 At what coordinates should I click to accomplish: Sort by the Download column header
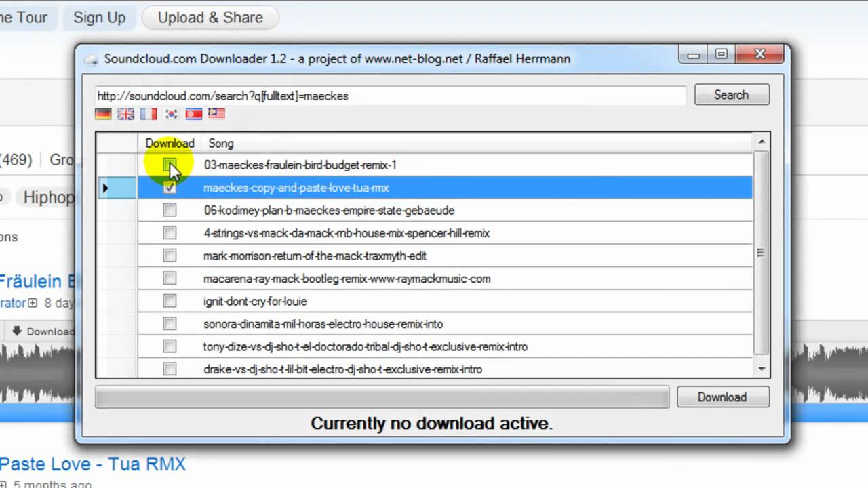click(170, 143)
